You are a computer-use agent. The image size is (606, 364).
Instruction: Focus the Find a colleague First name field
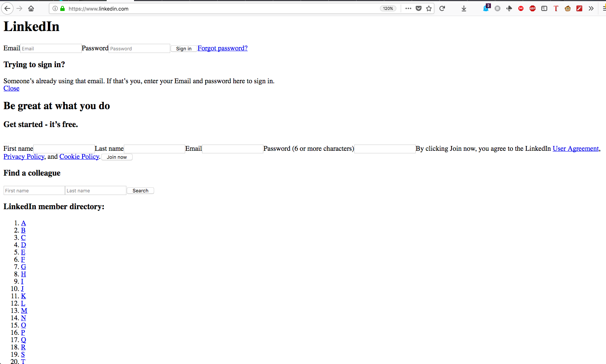pyautogui.click(x=34, y=191)
